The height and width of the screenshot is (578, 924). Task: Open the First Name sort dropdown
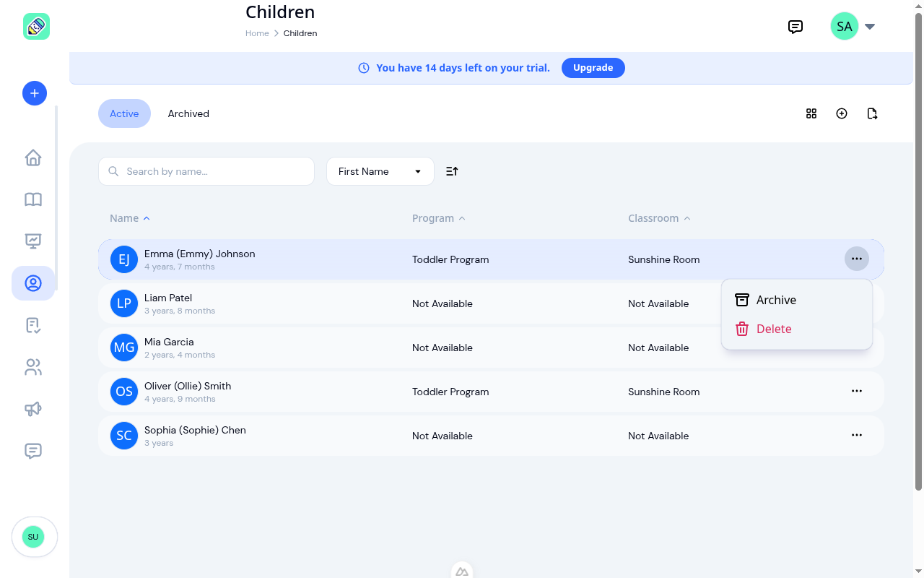(380, 171)
